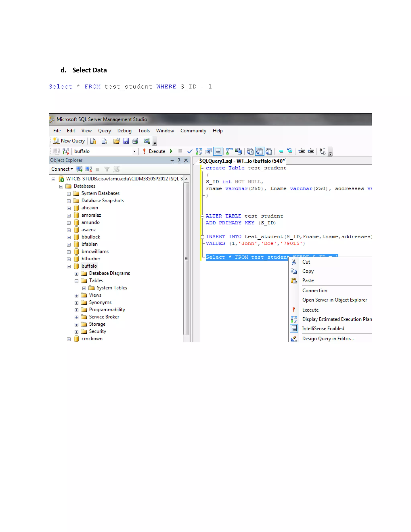Click the Activity Monitor icon
The height and width of the screenshot is (532, 411).
147,141
